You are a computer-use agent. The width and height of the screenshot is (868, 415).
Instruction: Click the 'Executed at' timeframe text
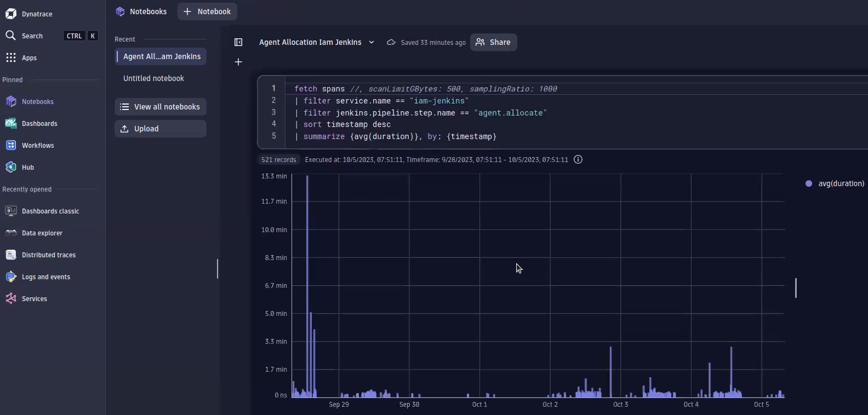pos(436,160)
